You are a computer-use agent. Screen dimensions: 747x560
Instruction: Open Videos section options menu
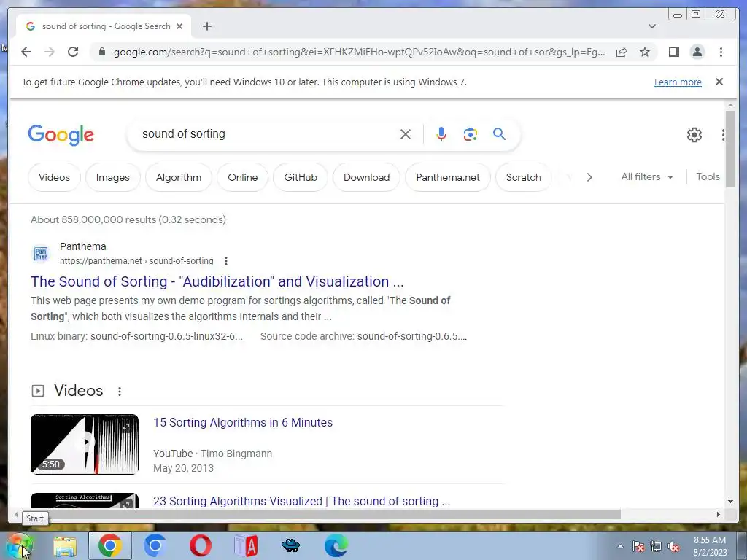[120, 392]
